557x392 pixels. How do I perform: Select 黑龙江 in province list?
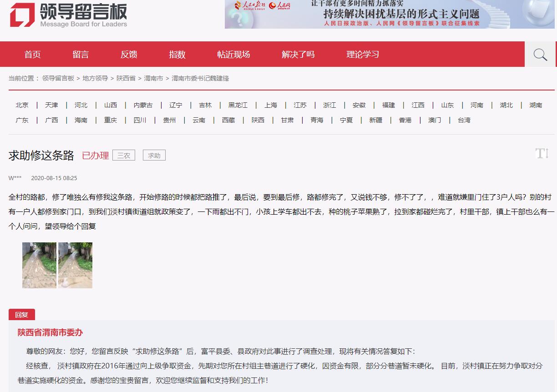tap(238, 105)
